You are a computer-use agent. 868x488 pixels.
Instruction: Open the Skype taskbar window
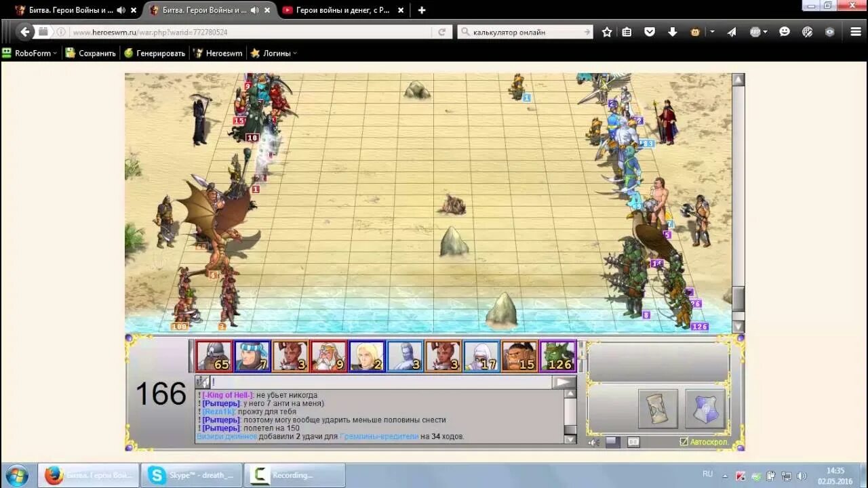pos(192,475)
